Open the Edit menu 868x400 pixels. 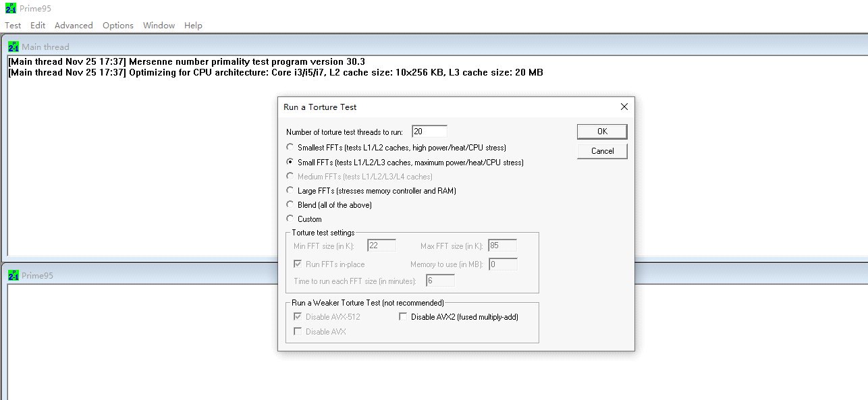coord(38,25)
